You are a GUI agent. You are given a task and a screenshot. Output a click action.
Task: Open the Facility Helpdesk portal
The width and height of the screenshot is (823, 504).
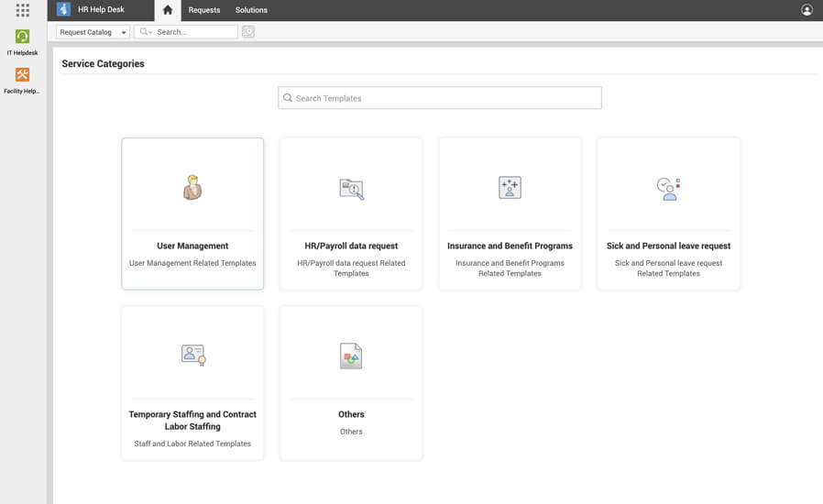coord(23,75)
